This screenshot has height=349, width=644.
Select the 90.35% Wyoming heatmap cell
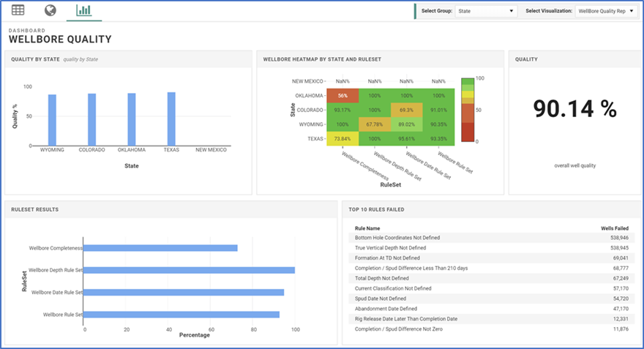point(438,124)
